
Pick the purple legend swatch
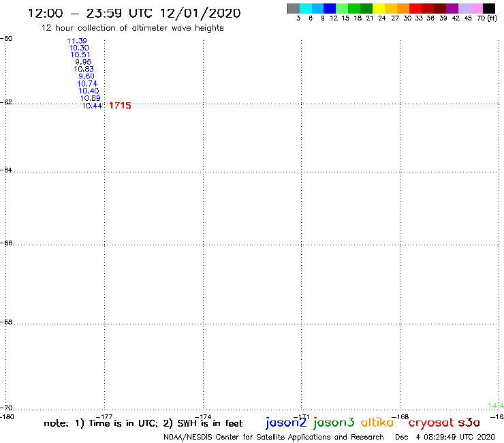click(x=452, y=8)
